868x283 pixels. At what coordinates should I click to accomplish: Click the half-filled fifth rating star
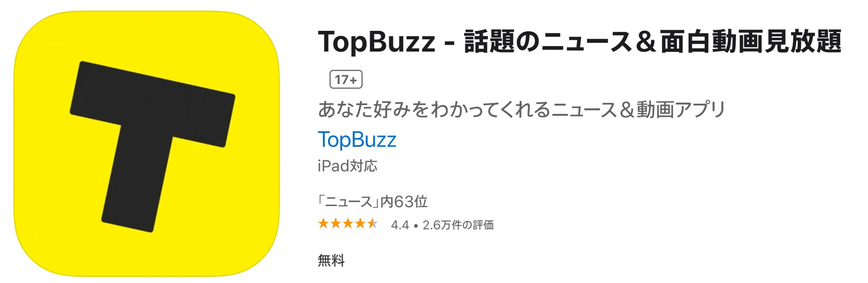coord(372,224)
